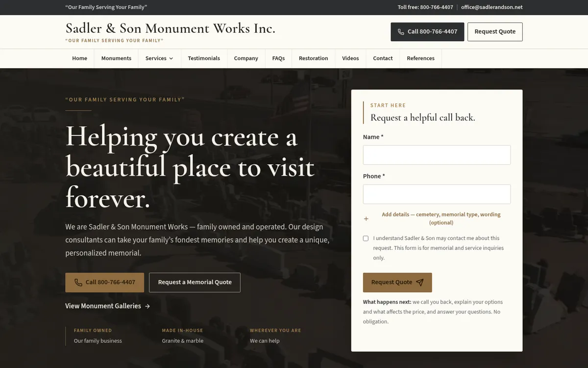Screen dimensions: 588x368
Task: Follow the View Monument Galleries link
Action: point(108,306)
